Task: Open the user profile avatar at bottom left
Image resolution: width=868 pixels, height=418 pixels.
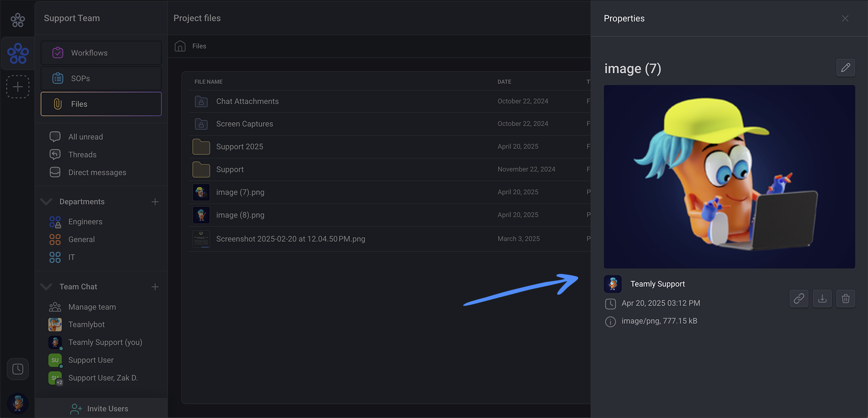Action: (x=18, y=403)
